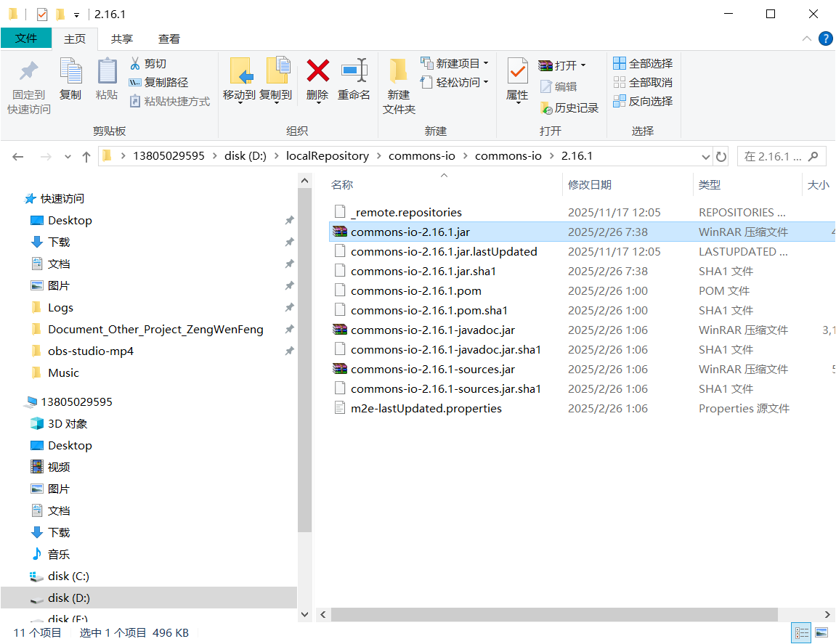Click the Cut (剪切) scissors command
836x644 pixels.
pos(148,64)
